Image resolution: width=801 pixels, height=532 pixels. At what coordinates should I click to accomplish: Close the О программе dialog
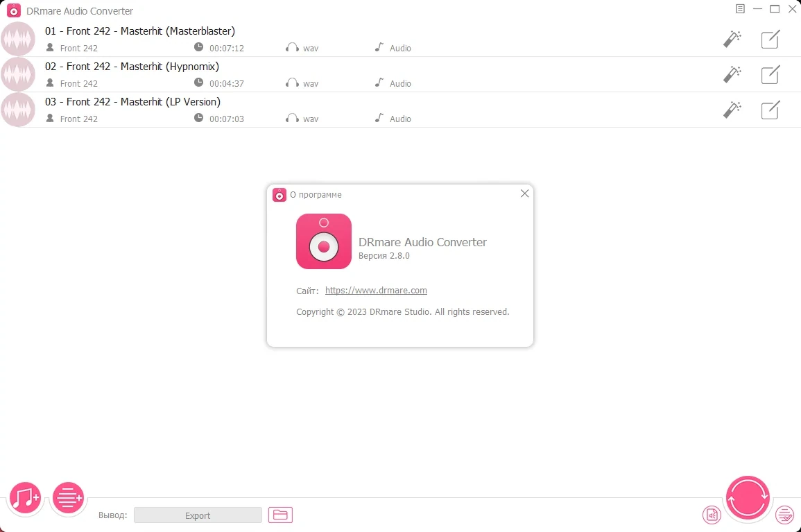point(524,194)
